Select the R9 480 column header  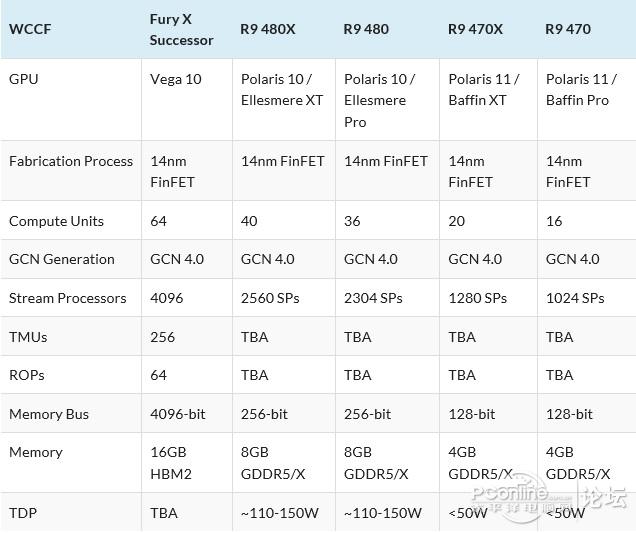pos(366,29)
